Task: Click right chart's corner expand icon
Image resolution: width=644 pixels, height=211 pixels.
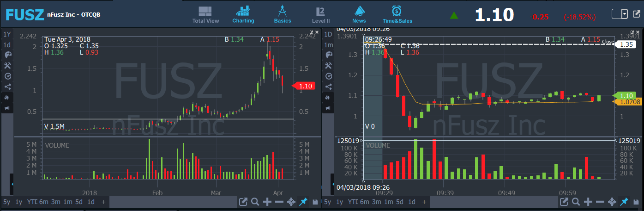Action: coord(632,32)
